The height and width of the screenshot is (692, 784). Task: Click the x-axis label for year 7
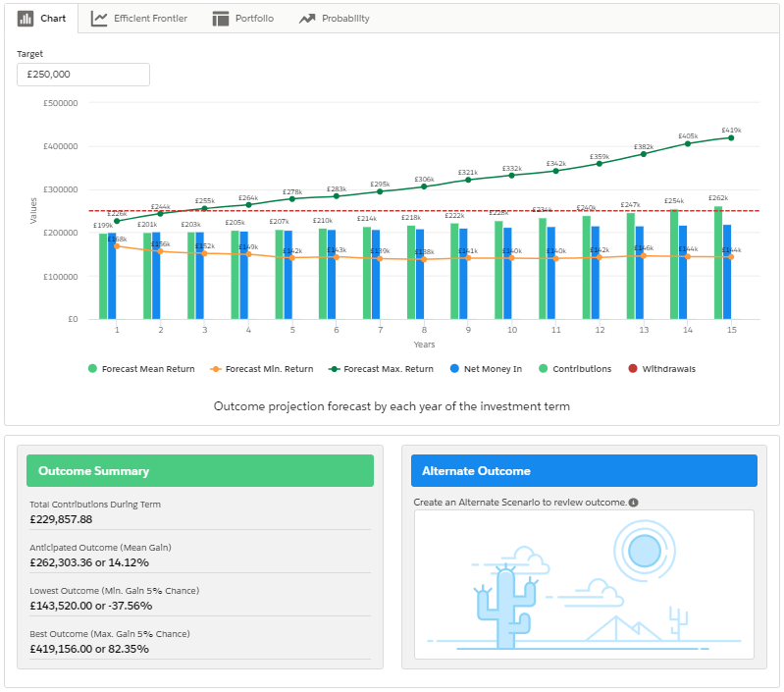click(381, 330)
